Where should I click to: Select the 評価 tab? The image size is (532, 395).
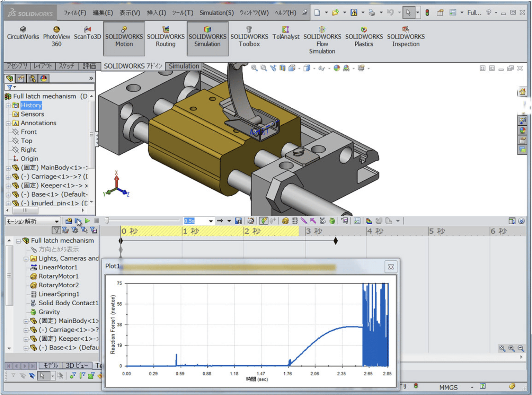(89, 66)
